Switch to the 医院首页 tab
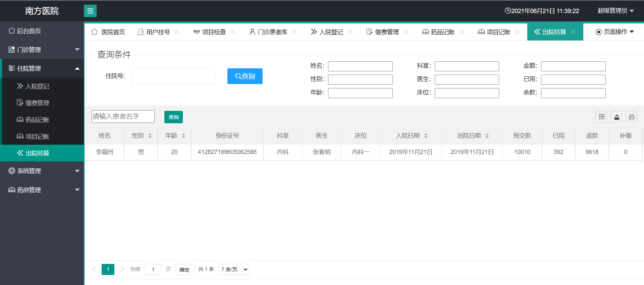Screen dimensions: 644x285 pos(108,32)
